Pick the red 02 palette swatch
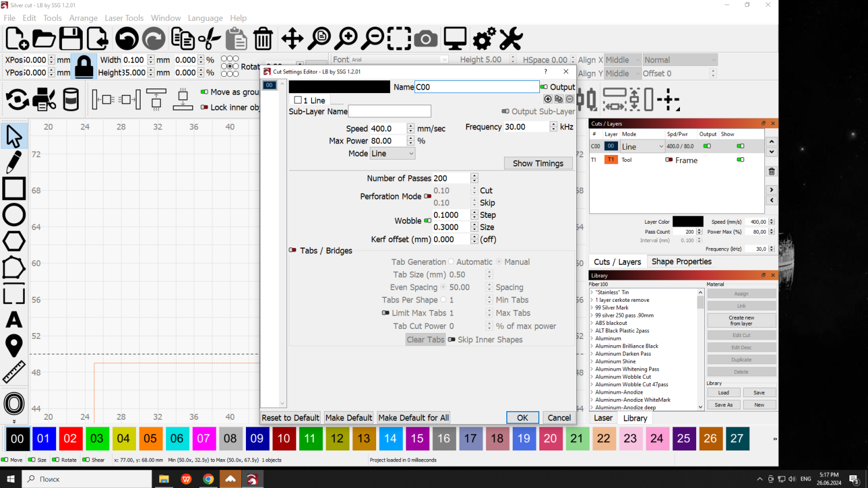This screenshot has height=488, width=868. coord(70,438)
